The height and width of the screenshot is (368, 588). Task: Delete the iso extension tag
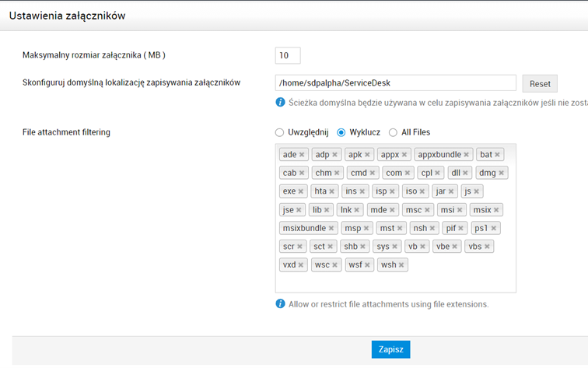422,191
